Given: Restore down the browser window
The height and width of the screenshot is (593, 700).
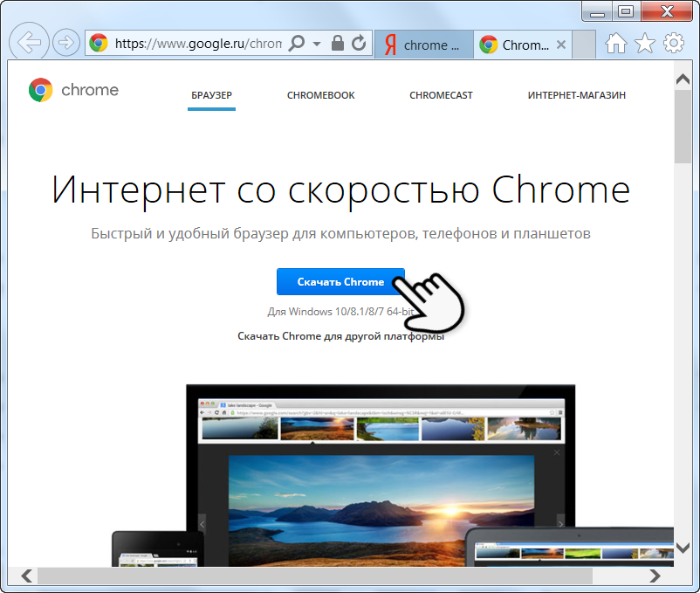Looking at the screenshot, I should coord(626,11).
